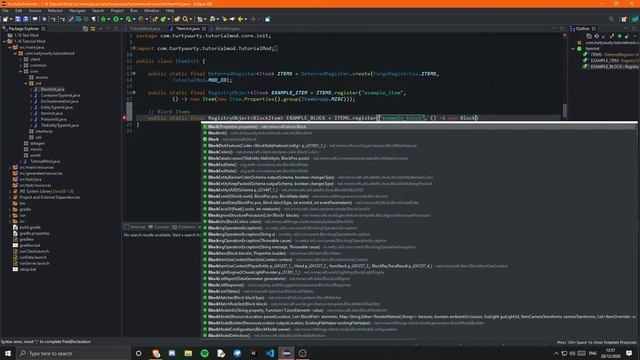Select BlockInit.java in Package Explorer

[52, 89]
